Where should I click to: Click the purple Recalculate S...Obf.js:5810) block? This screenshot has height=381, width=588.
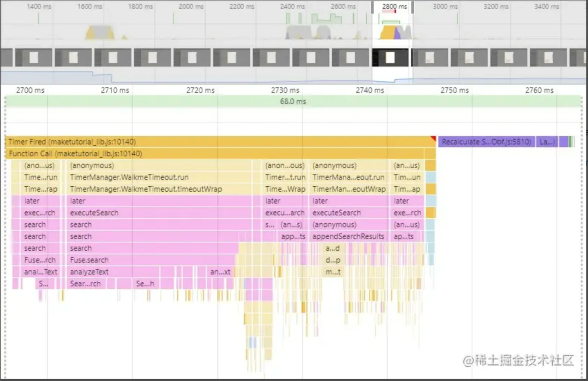tap(486, 142)
